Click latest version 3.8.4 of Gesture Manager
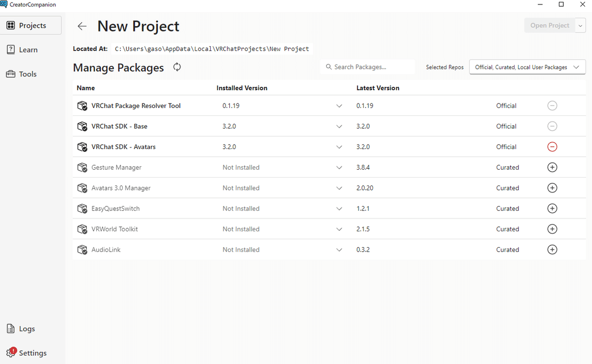 363,168
